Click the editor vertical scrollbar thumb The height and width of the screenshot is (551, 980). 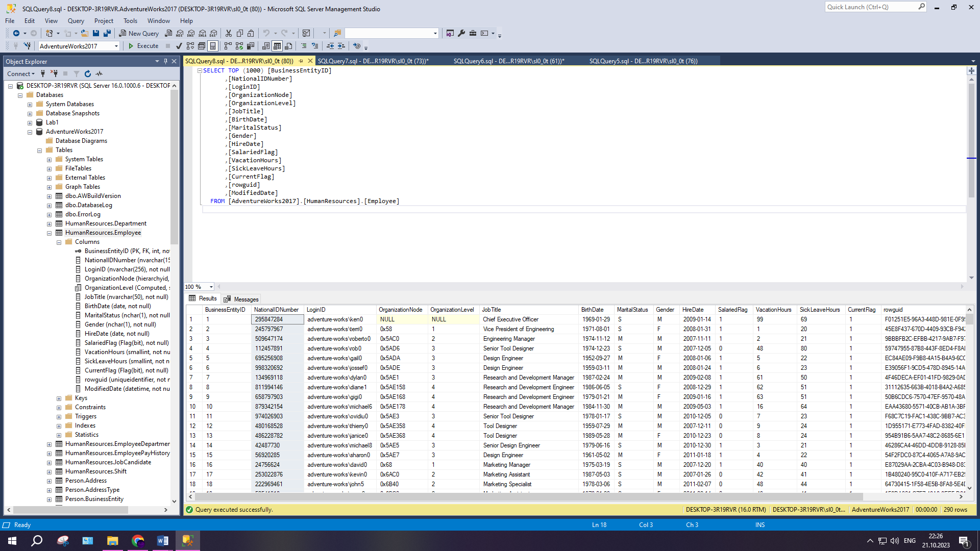pos(971,140)
